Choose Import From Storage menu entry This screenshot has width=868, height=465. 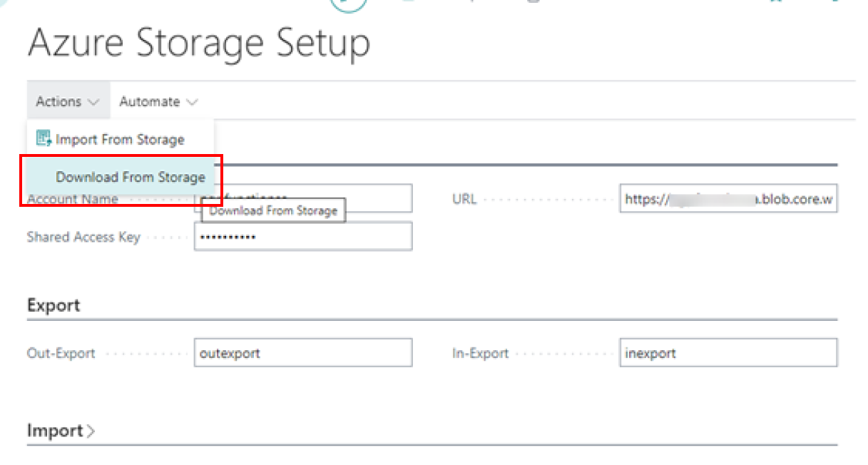pos(120,139)
